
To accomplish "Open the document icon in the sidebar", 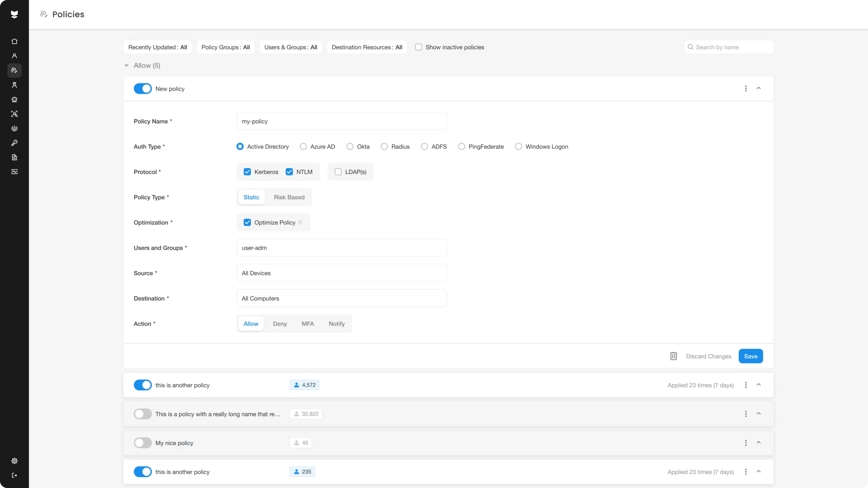I will tap(14, 157).
